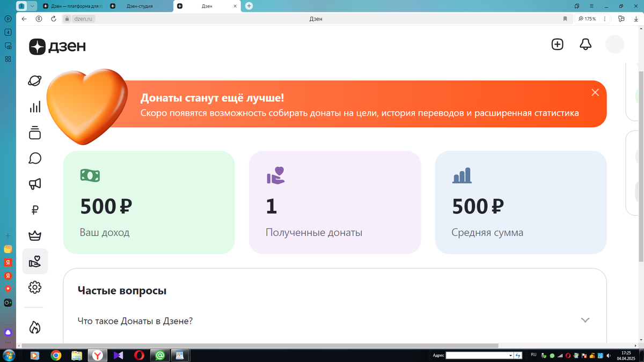The image size is (644, 362).
Task: Click the "Полученные донаты" card
Action: click(x=335, y=202)
